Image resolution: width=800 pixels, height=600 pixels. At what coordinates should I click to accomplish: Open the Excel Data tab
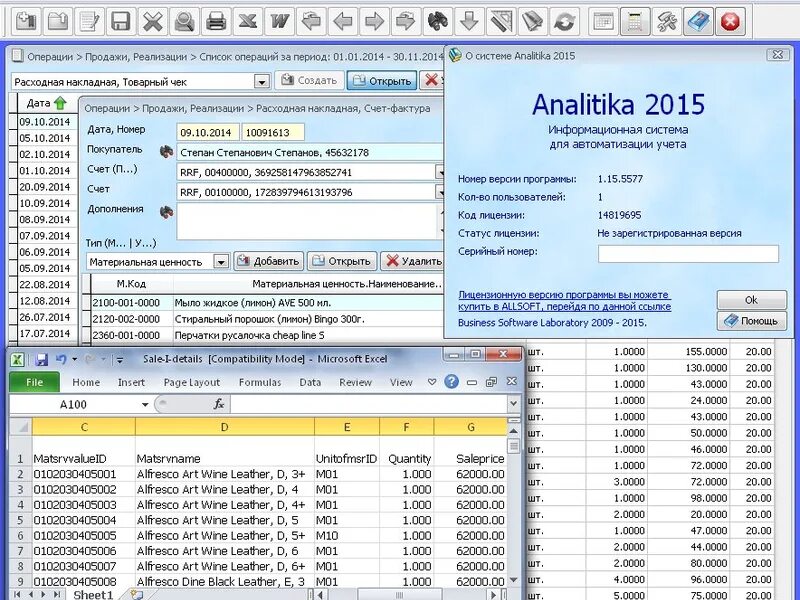[310, 382]
